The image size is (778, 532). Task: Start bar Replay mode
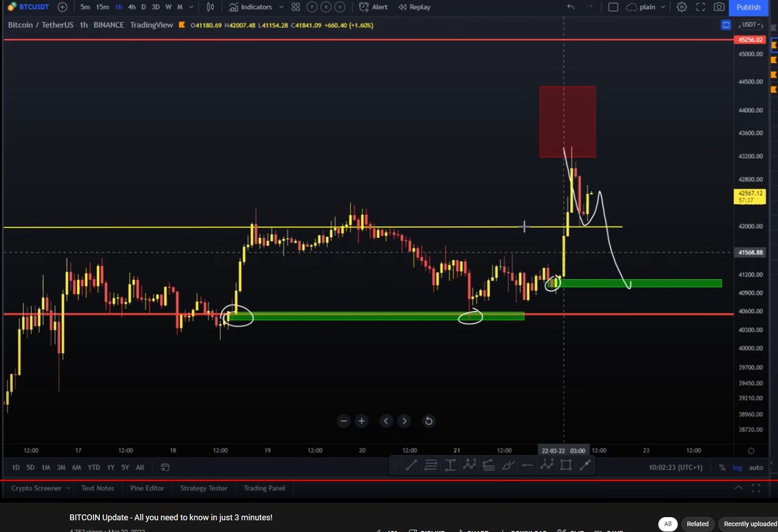(x=414, y=7)
